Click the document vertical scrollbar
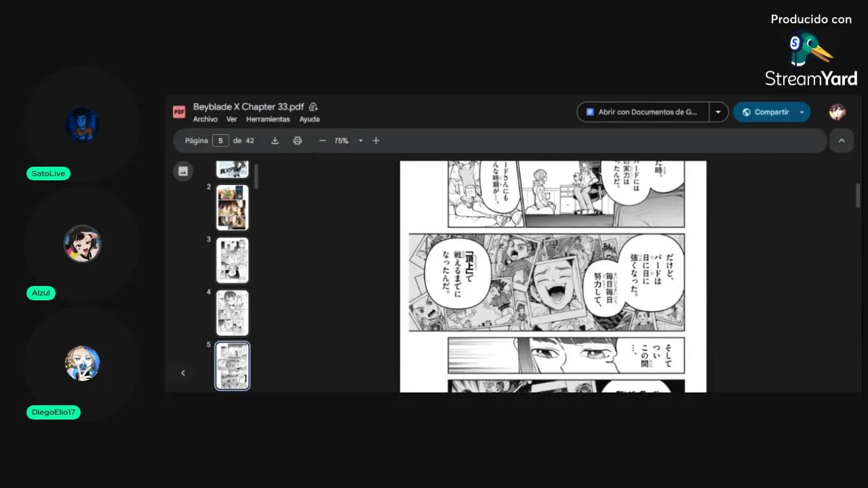This screenshot has height=488, width=868. pyautogui.click(x=858, y=195)
